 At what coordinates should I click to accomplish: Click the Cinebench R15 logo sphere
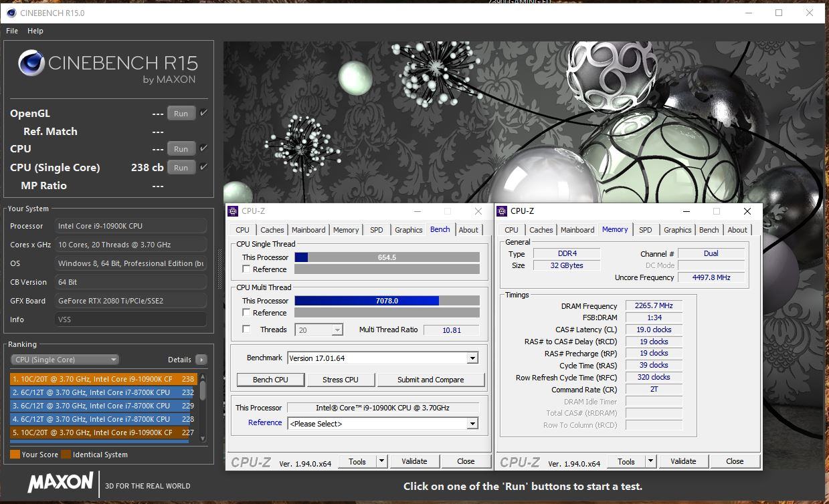(x=31, y=64)
